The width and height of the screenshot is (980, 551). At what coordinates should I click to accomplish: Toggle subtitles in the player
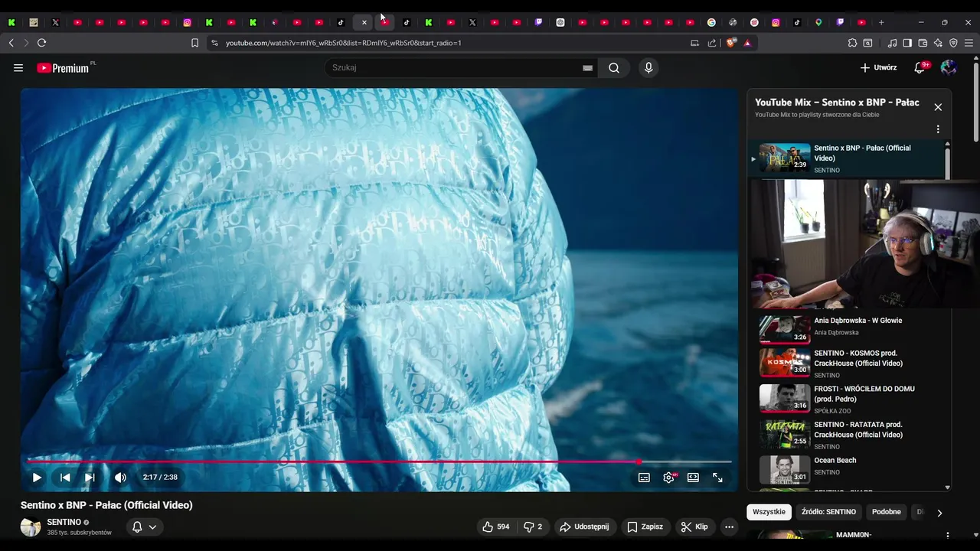(x=644, y=478)
